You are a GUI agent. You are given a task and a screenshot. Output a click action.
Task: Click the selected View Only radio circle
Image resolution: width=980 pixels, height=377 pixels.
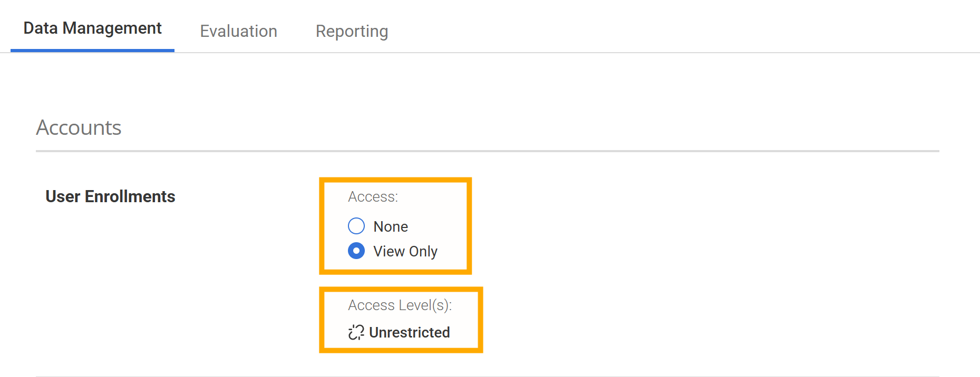pos(356,251)
